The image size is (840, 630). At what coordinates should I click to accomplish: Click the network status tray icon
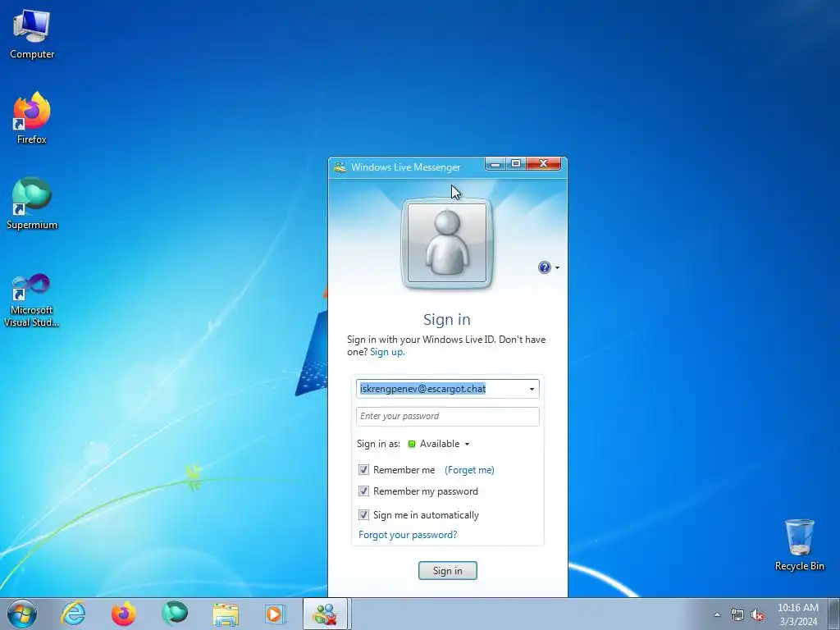pos(737,614)
